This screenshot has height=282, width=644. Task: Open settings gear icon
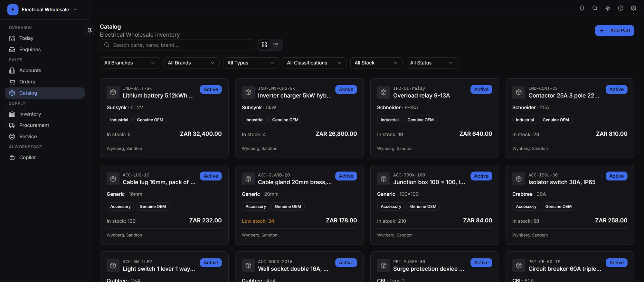(x=633, y=8)
